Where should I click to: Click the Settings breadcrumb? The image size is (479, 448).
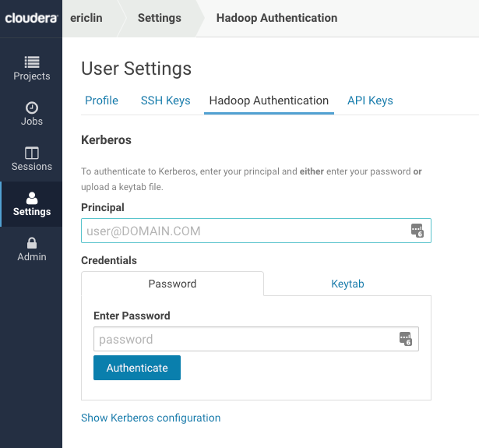[159, 18]
